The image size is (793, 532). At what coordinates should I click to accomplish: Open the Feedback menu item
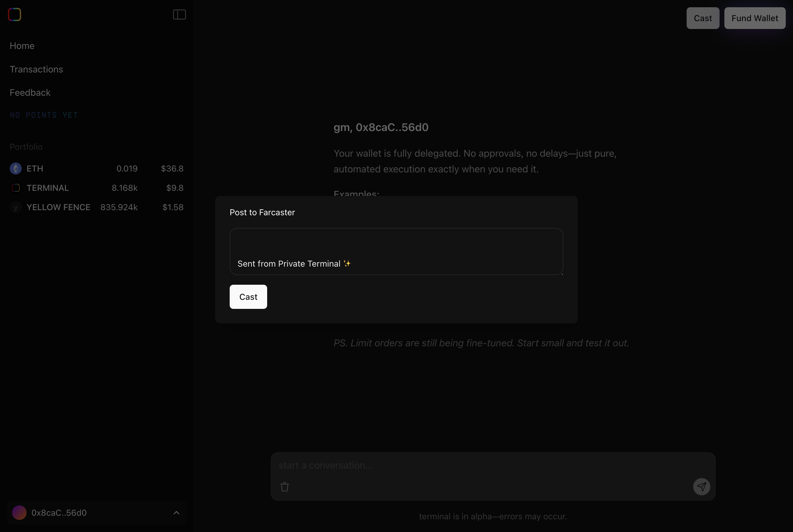[30, 93]
